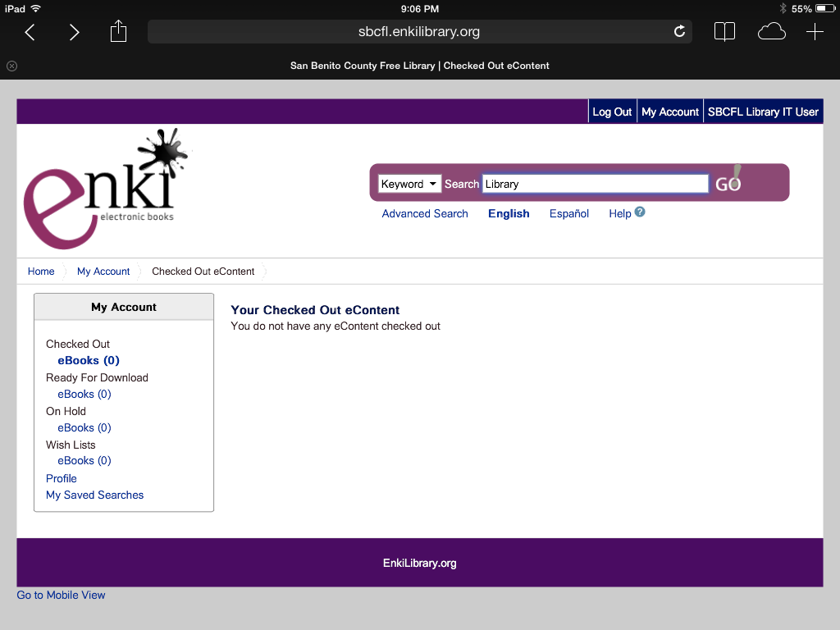840x630 pixels.
Task: Switch language to Español
Action: (x=569, y=213)
